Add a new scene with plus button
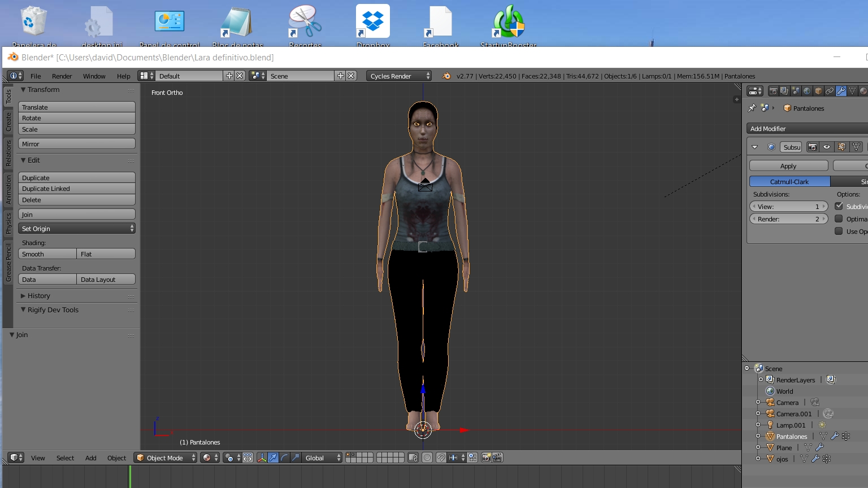Viewport: 868px width, 488px height. [x=340, y=76]
